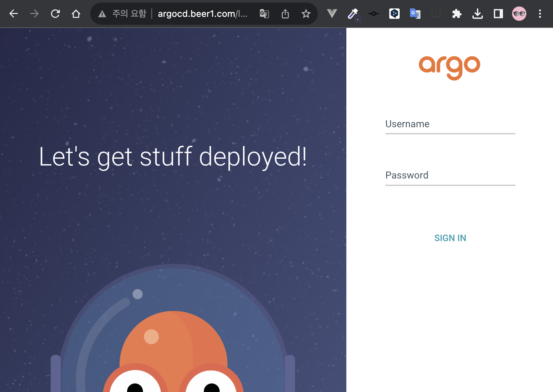The image size is (553, 392).
Task: Open the translate this page icon
Action: (x=264, y=14)
